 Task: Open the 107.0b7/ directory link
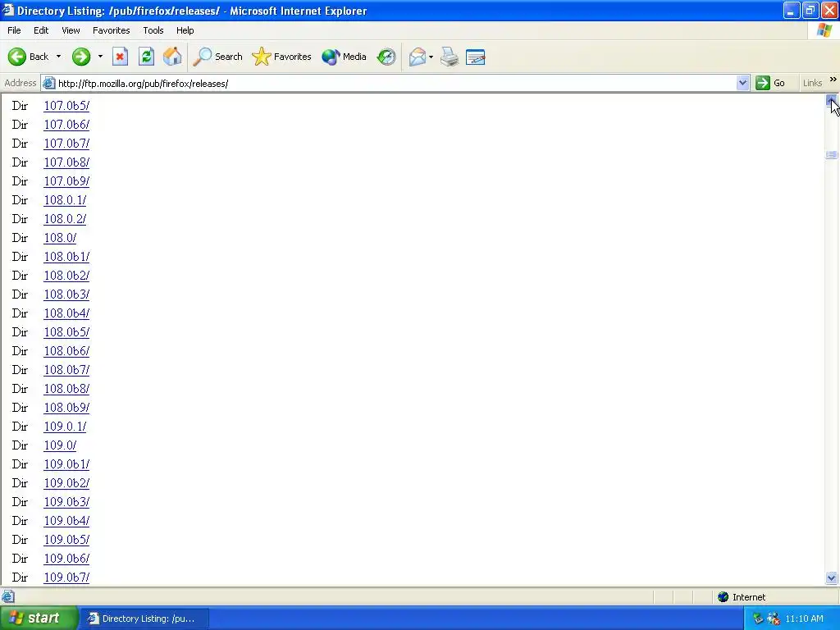66,144
